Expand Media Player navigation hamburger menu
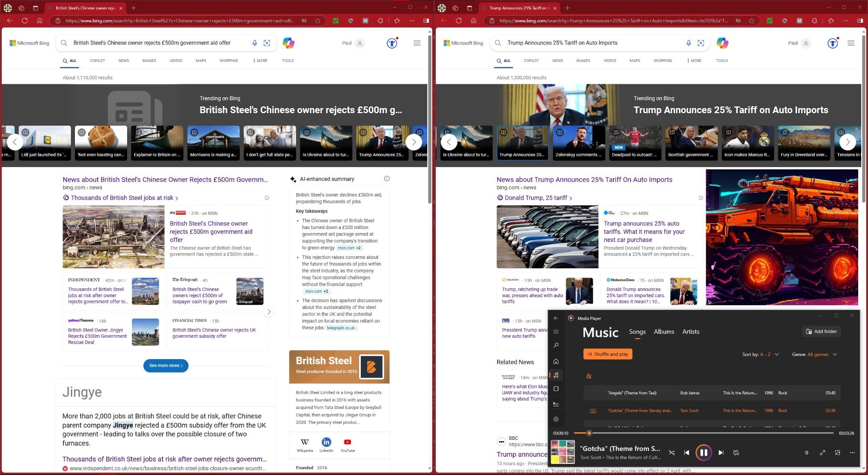Viewport: 868px width, 475px height. [x=556, y=332]
